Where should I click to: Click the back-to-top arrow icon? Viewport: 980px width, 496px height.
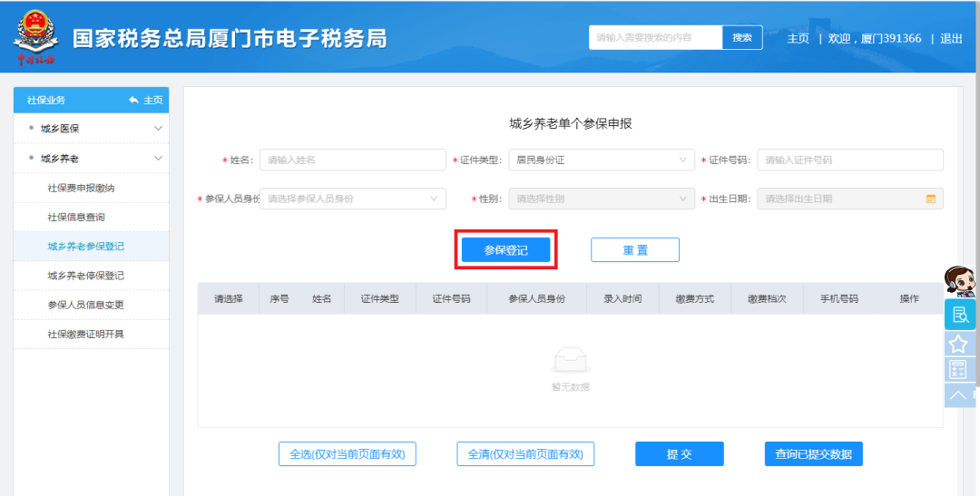pyautogui.click(x=958, y=394)
